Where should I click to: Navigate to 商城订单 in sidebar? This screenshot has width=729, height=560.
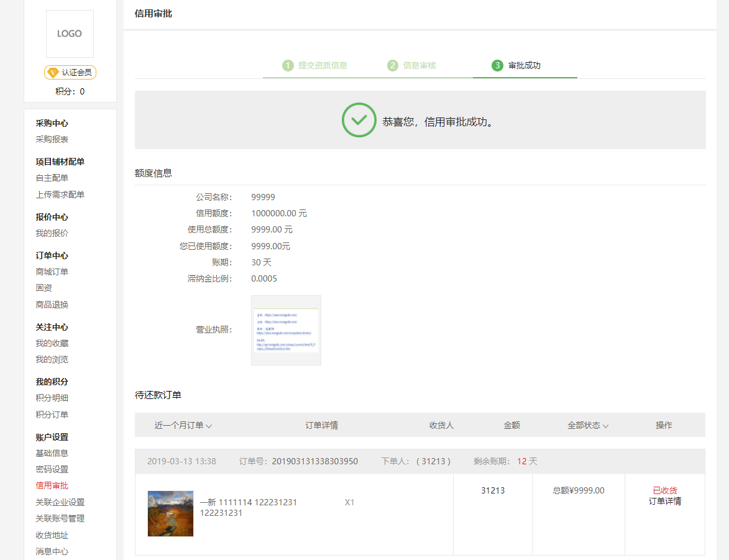tap(52, 272)
